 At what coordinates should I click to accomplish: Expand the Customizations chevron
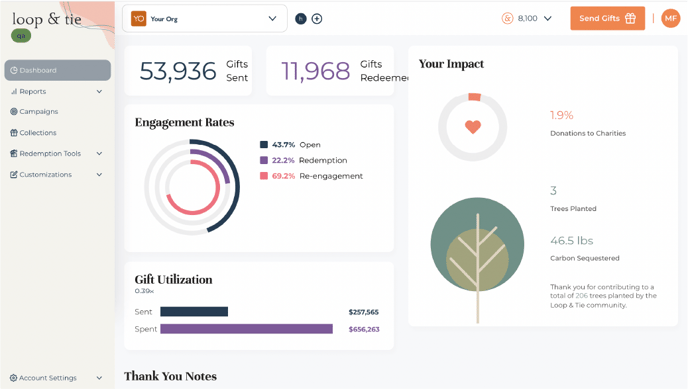[x=99, y=175]
